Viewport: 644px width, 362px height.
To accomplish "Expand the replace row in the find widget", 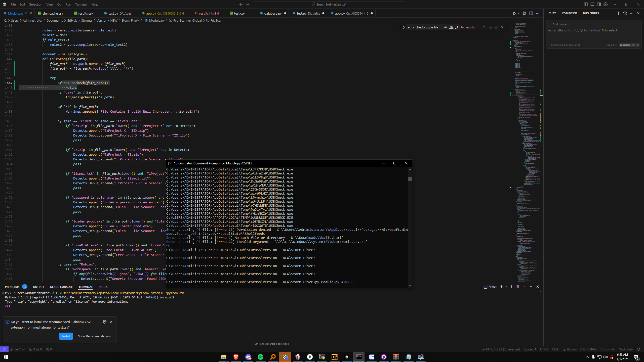I will (x=404, y=27).
